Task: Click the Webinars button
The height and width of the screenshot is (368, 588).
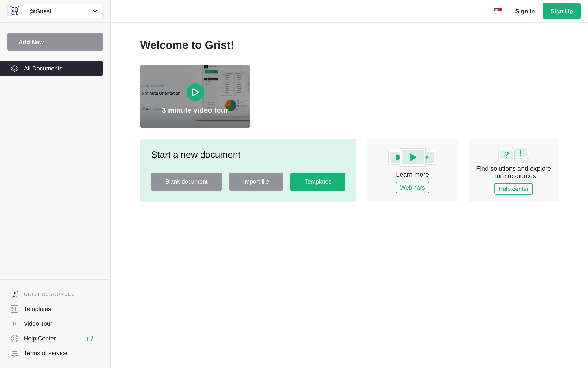Action: pyautogui.click(x=412, y=187)
